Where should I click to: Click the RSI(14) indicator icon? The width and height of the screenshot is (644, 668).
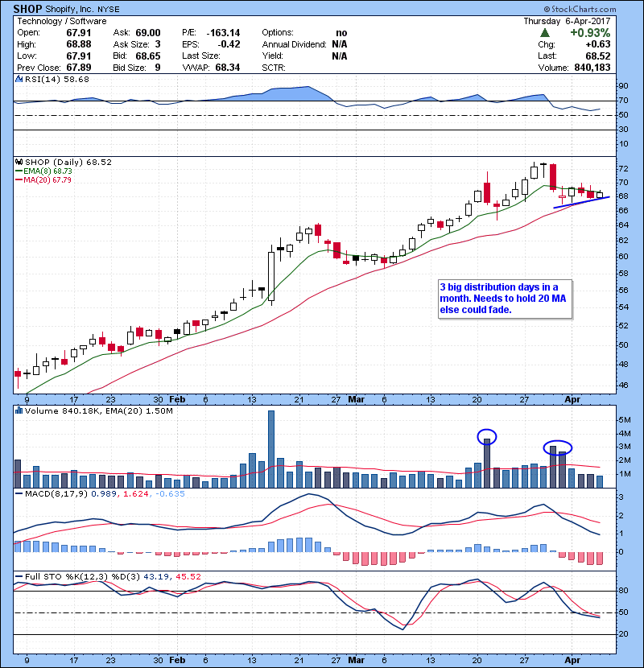(x=19, y=79)
